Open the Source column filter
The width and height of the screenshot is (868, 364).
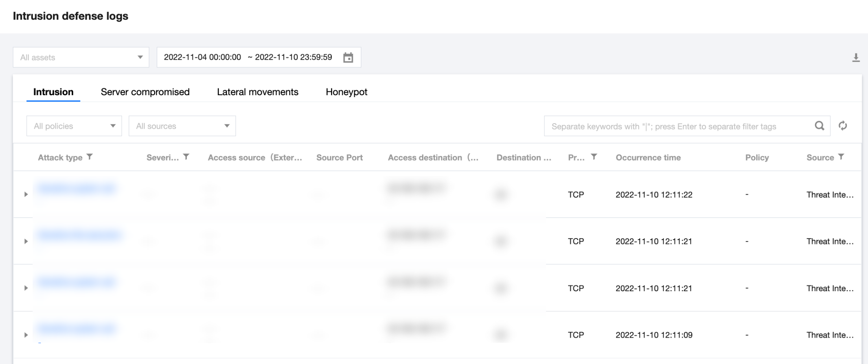841,157
